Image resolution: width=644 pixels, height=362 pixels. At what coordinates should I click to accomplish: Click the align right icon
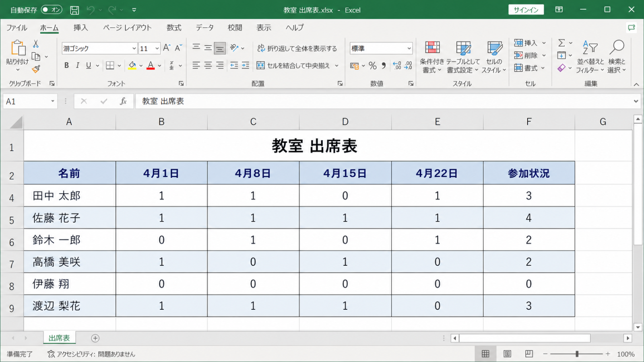tap(220, 65)
